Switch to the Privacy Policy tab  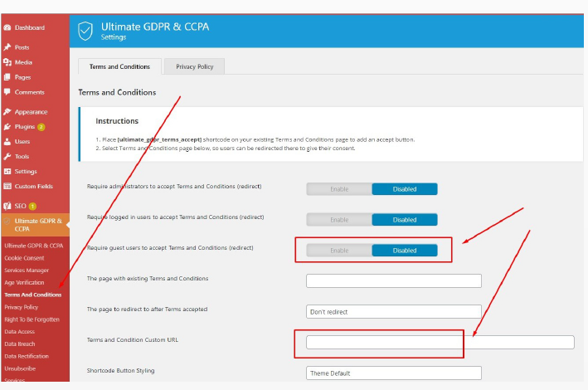tap(195, 66)
